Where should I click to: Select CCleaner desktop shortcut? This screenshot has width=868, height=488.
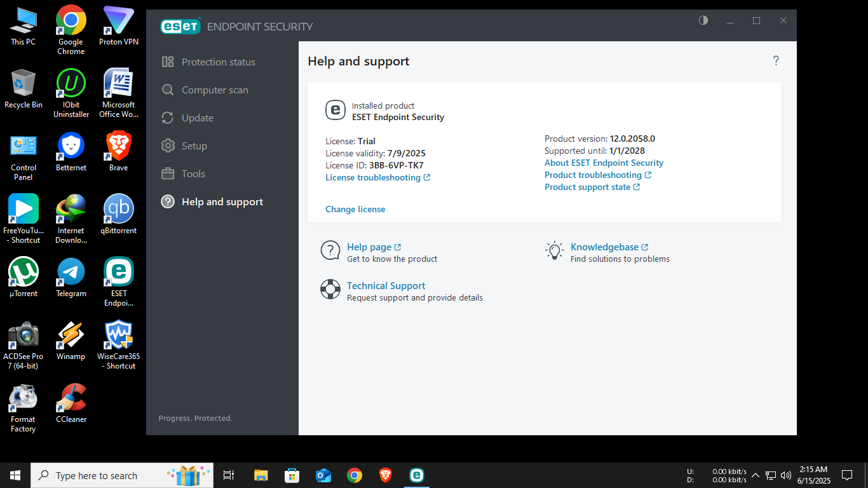coord(71,403)
